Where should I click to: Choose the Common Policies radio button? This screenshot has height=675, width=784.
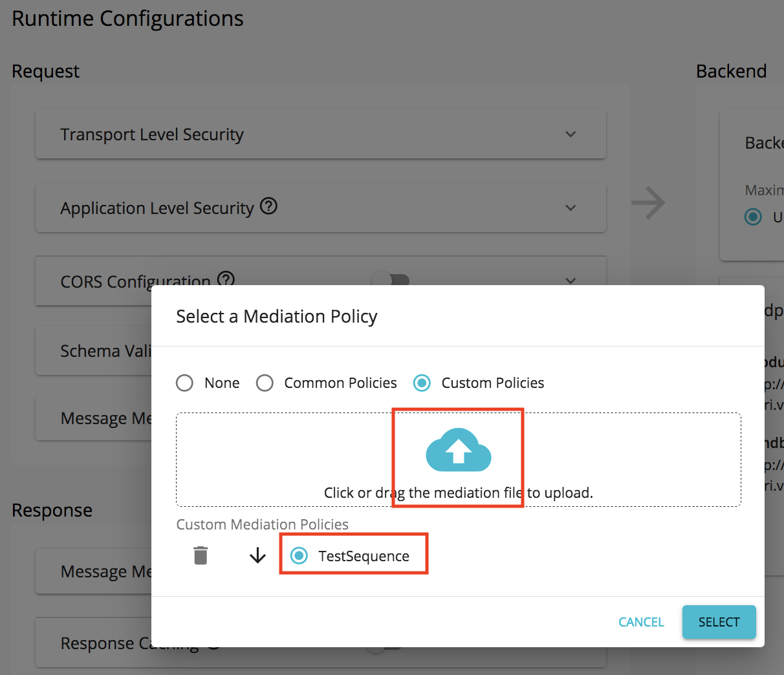coord(265,383)
